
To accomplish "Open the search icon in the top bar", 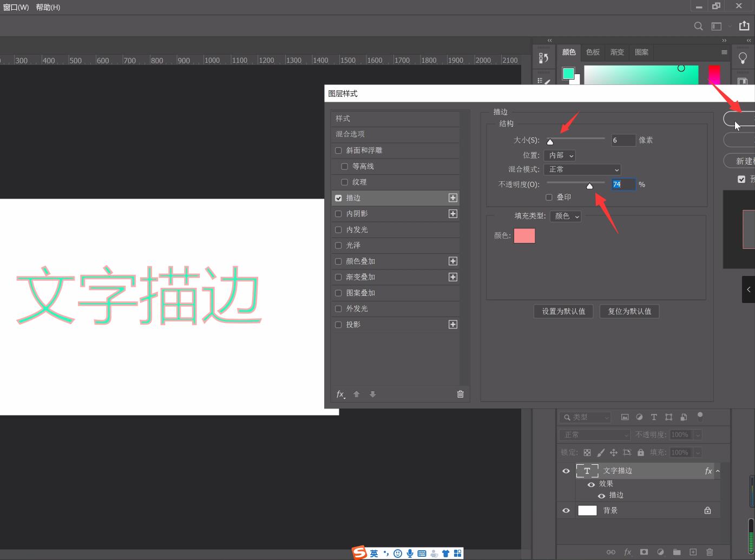I will [698, 26].
